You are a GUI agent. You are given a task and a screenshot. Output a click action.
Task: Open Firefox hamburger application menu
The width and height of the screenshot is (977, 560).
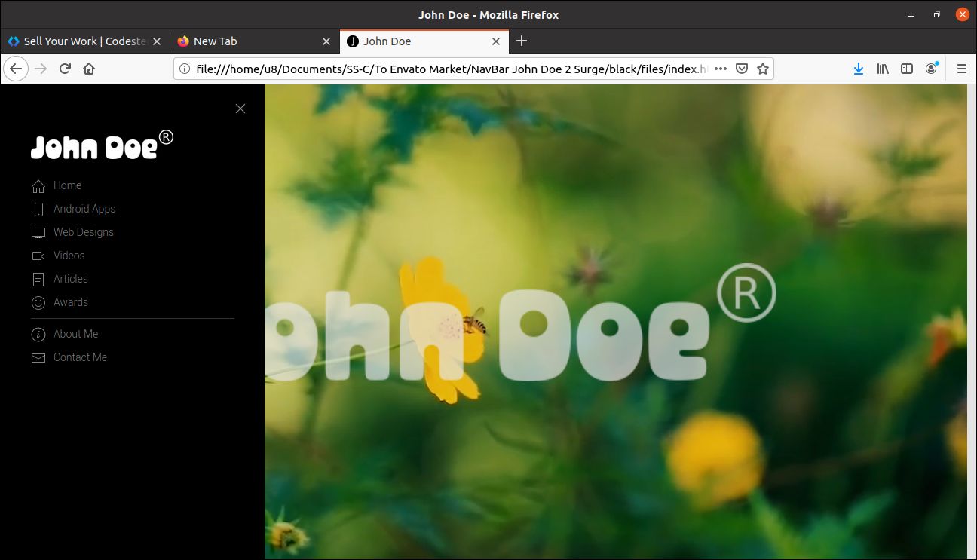click(x=961, y=69)
